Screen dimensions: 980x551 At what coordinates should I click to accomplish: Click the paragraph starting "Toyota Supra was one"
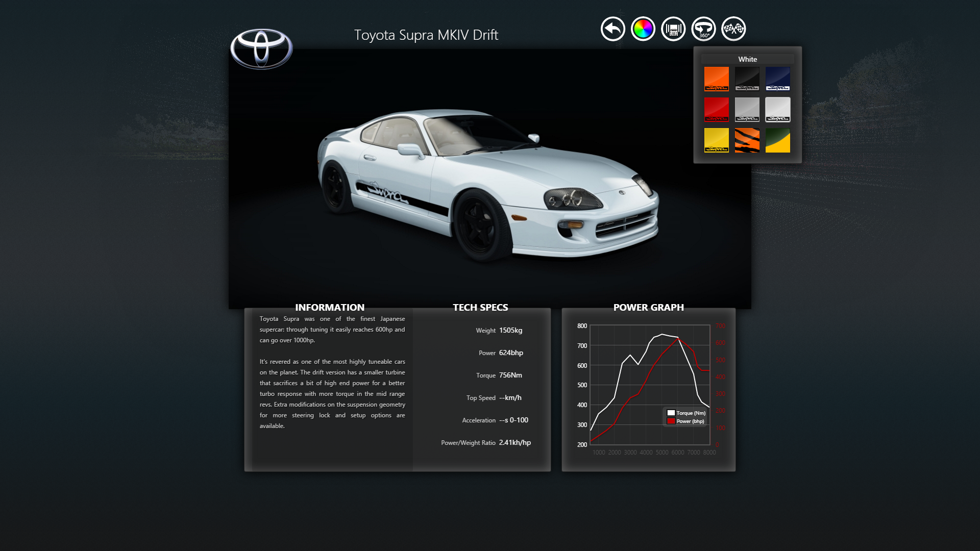click(x=332, y=330)
